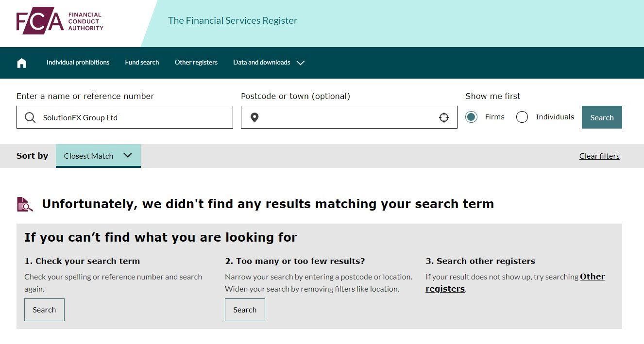Click the Postcode or town field
The height and width of the screenshot is (344, 644).
(x=349, y=117)
